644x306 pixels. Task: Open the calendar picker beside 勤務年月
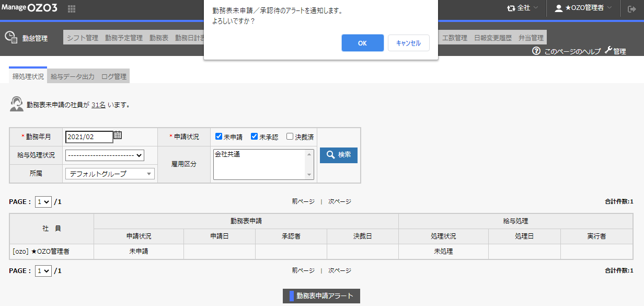click(118, 135)
